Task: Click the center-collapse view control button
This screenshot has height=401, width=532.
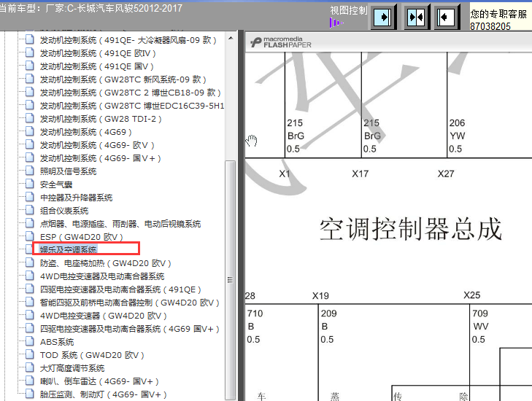Action: coord(416,17)
